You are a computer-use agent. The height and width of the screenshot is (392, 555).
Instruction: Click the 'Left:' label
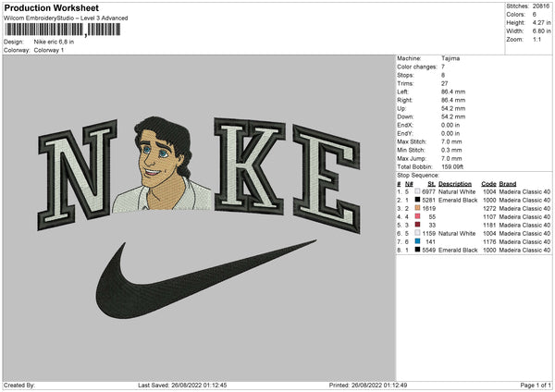point(402,92)
